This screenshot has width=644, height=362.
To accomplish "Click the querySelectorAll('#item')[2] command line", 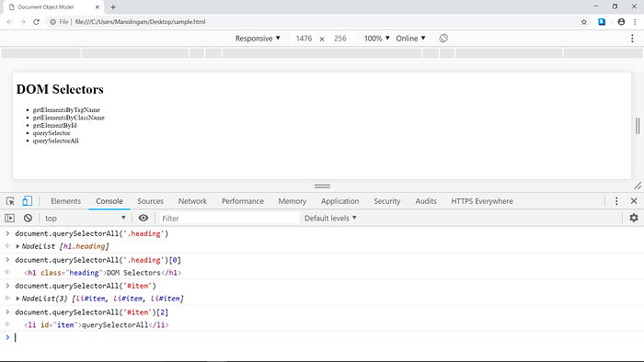I will [x=92, y=312].
